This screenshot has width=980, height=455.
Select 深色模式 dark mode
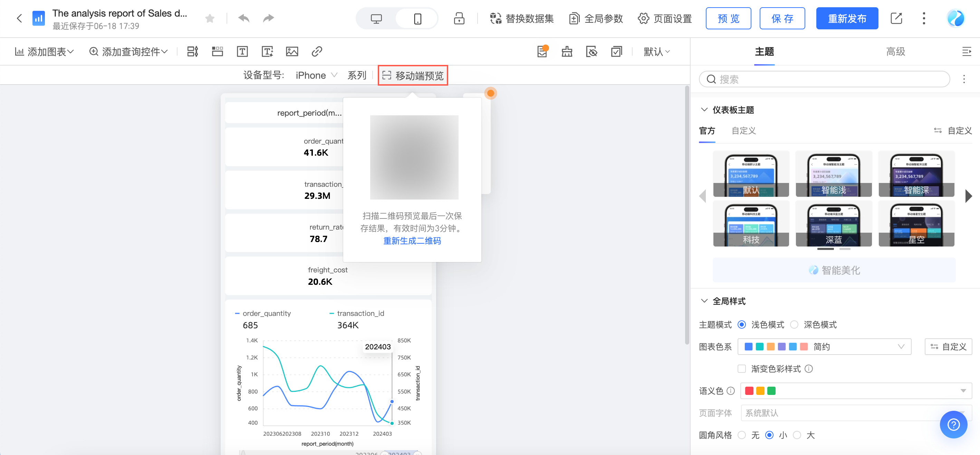(x=794, y=325)
